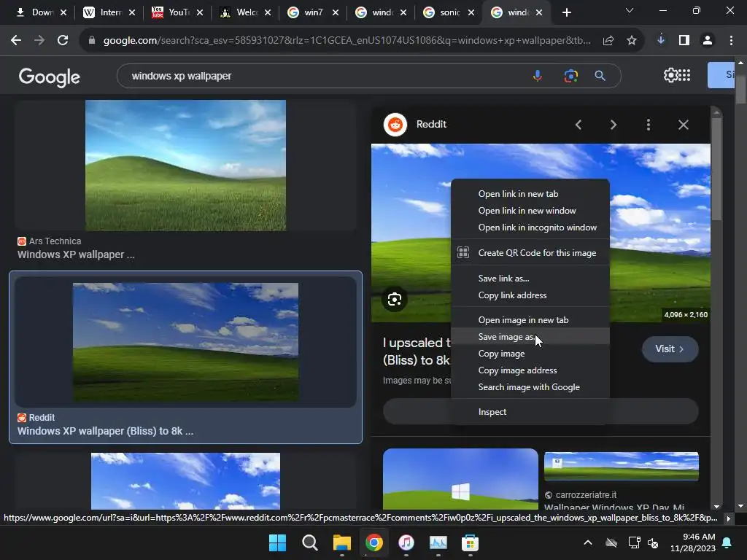The height and width of the screenshot is (560, 747).
Task: Start voice search with microphone icon
Action: (x=538, y=76)
